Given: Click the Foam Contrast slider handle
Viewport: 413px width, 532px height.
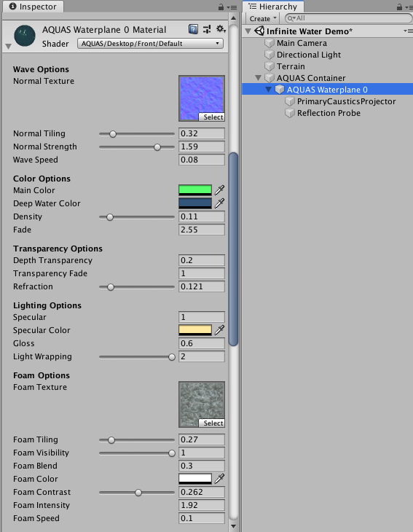Looking at the screenshot, I should (x=138, y=493).
